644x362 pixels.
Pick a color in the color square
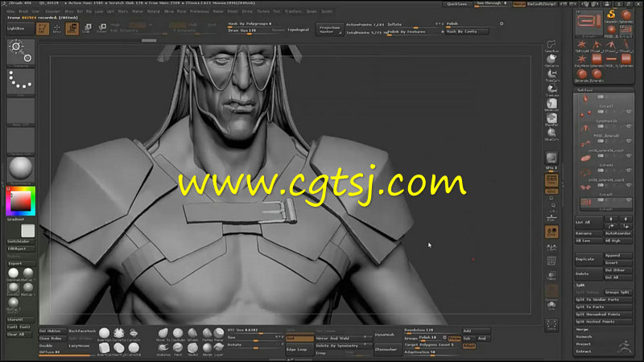point(21,200)
